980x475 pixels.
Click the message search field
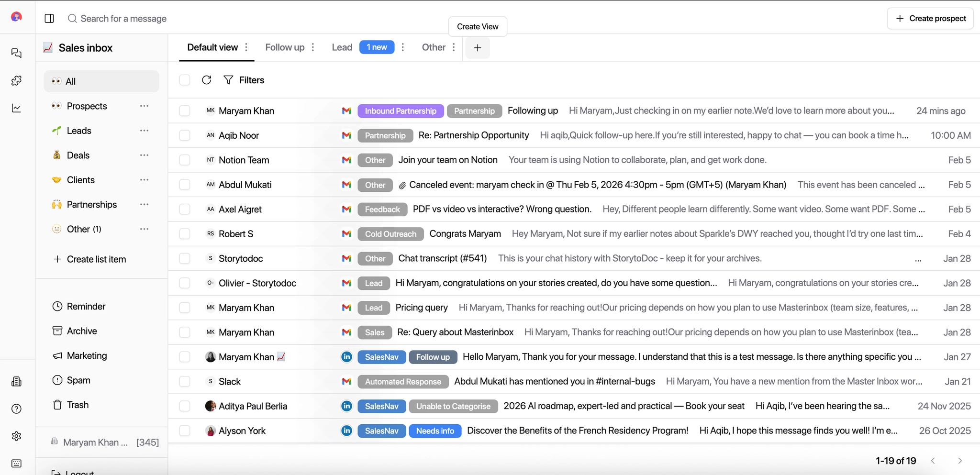(x=123, y=19)
